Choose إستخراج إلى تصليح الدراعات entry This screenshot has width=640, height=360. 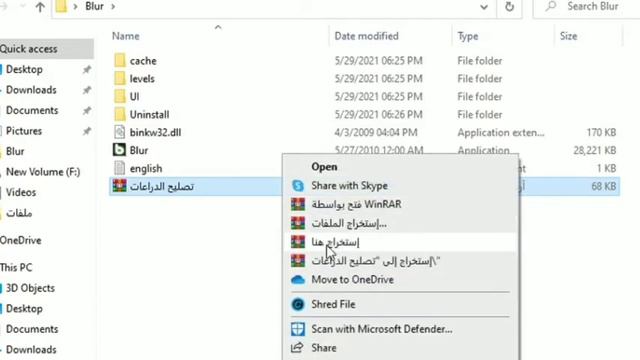tap(400, 261)
